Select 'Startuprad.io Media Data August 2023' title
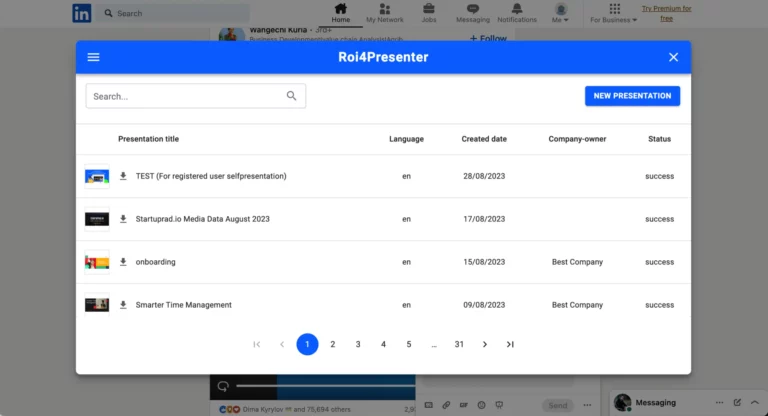Screen dimensions: 768x416 202,219
